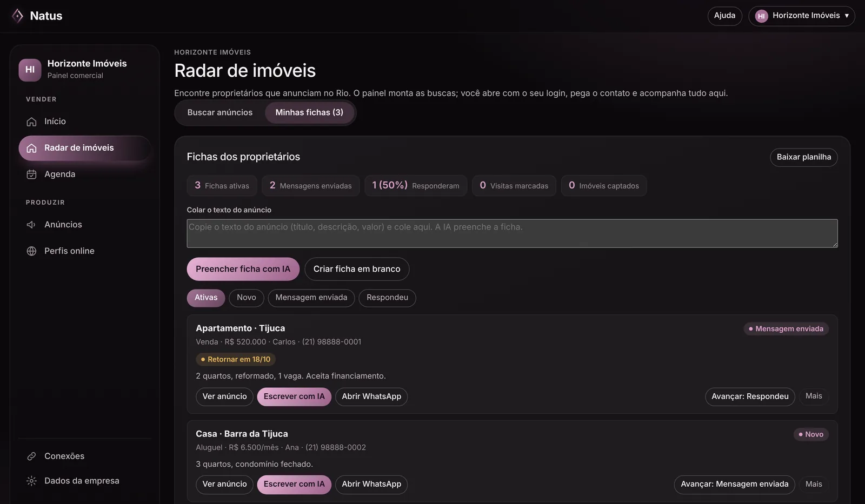This screenshot has width=865, height=504.
Task: Switch to Buscar anúncios tab
Action: pyautogui.click(x=220, y=112)
